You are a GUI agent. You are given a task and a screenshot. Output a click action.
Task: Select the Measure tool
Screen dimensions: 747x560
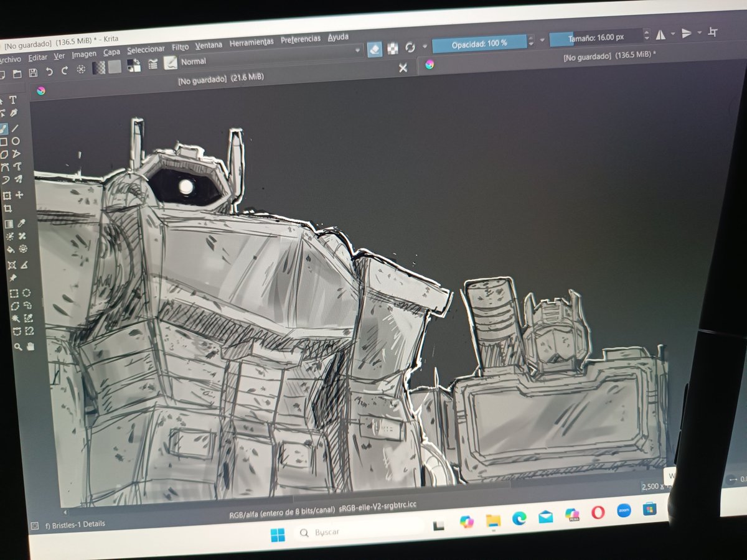tap(24, 265)
